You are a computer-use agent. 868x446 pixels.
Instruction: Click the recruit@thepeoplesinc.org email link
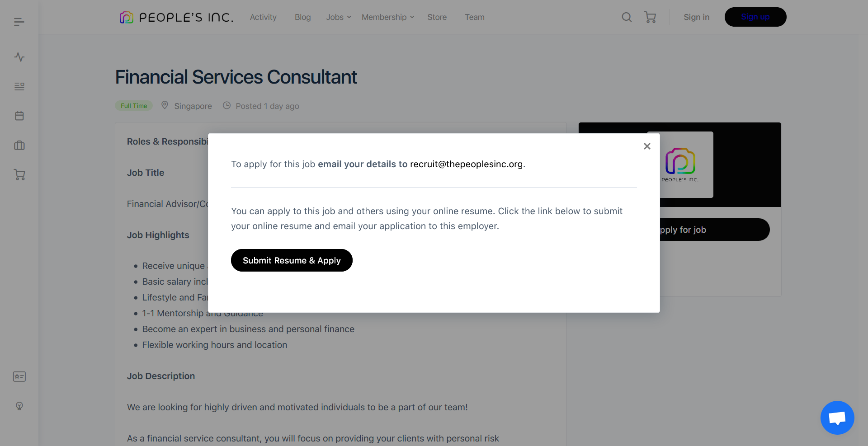coord(466,164)
